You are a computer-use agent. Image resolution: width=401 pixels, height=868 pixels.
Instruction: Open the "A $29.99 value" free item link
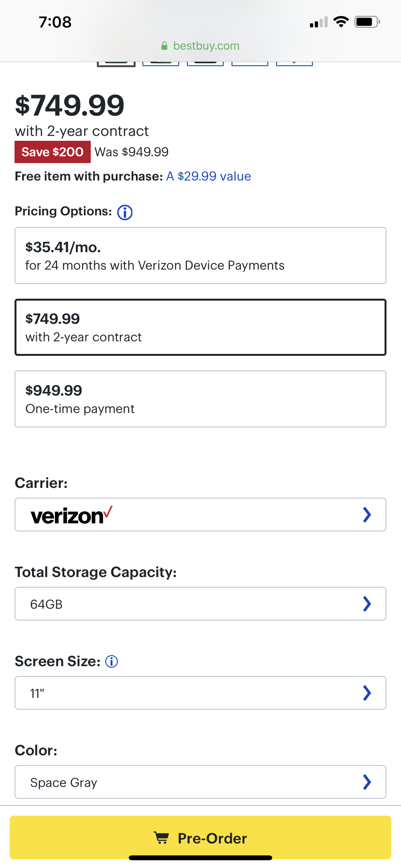[x=209, y=176]
